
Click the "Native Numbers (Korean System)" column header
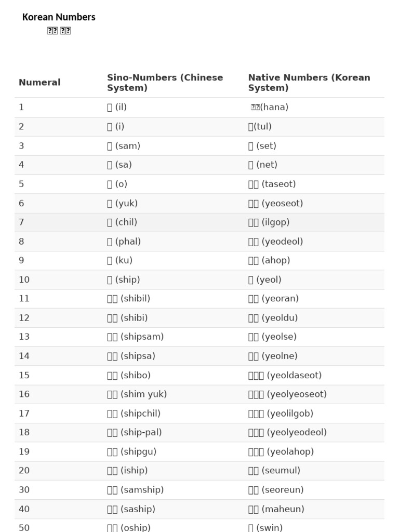point(309,83)
